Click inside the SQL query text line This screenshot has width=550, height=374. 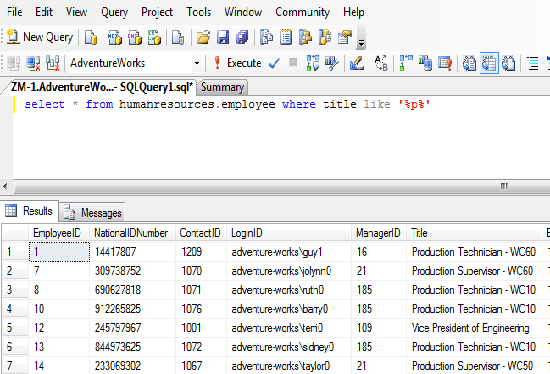click(x=227, y=105)
